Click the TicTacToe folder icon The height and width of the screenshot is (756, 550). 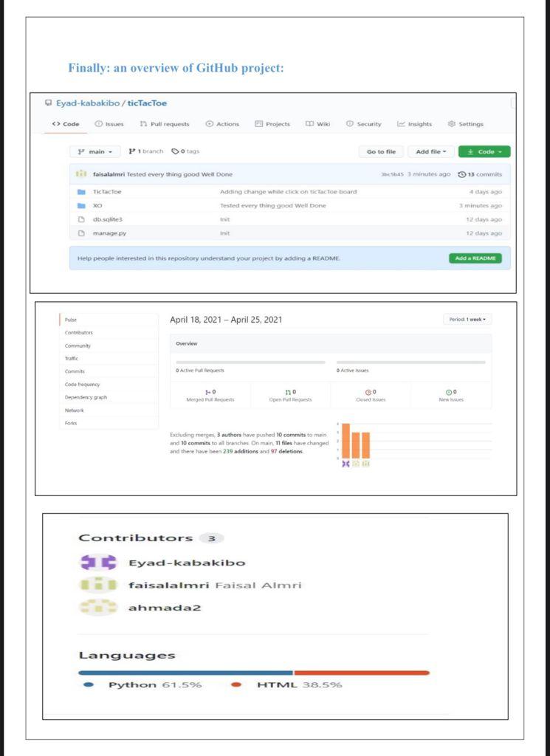pyautogui.click(x=81, y=192)
